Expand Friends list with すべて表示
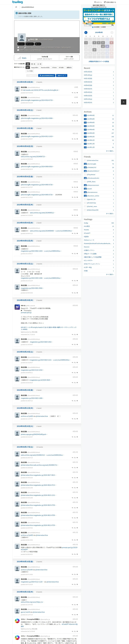 pyautogui.click(x=110, y=213)
